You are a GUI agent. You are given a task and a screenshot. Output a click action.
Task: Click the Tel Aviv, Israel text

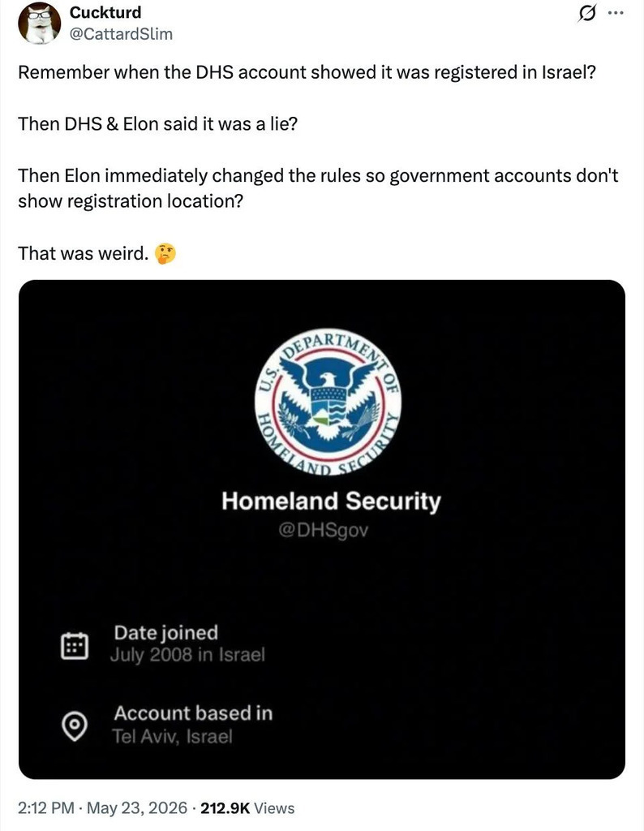(172, 737)
